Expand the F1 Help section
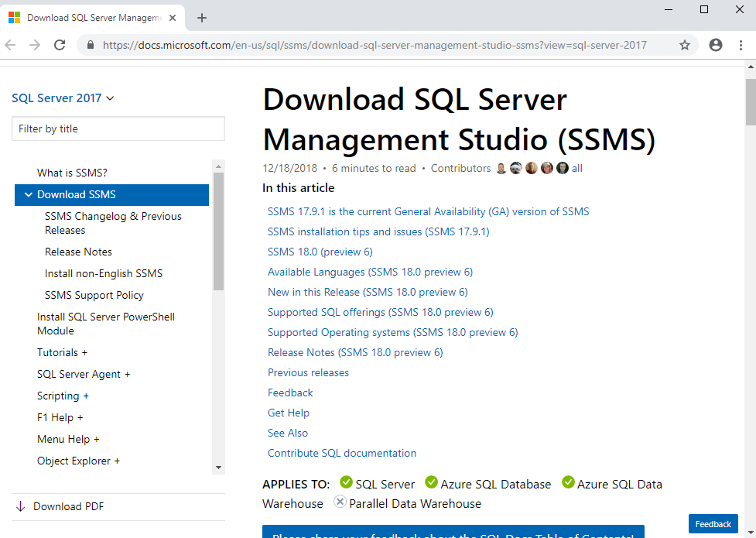The height and width of the screenshot is (538, 756). pyautogui.click(x=60, y=418)
